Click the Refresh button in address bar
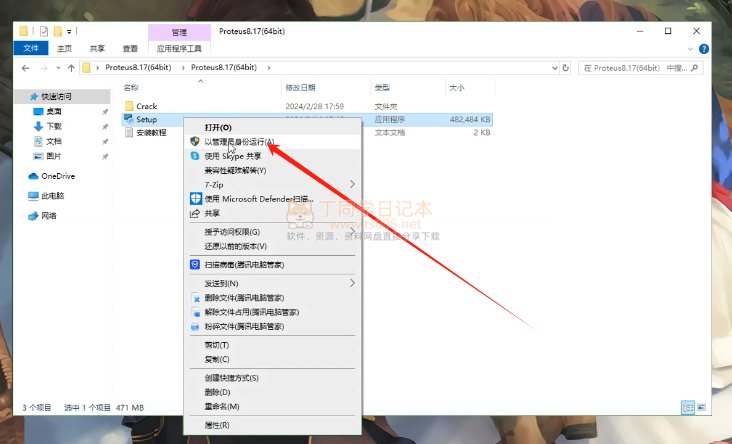Viewport: 732px width, 444px height. 565,68
